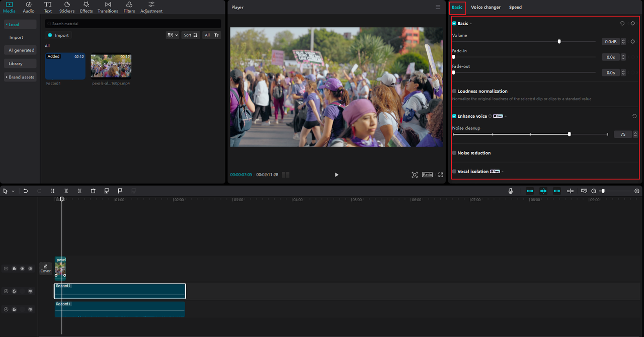Open the timeline cover settings icon near zoom
Screen dimensions: 644x337
pos(584,191)
